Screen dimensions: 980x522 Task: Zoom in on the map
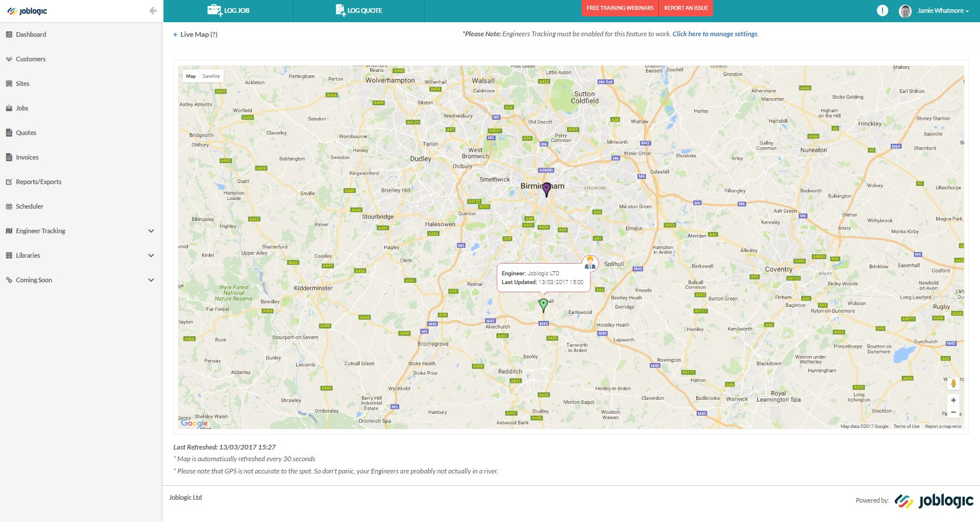pos(953,400)
